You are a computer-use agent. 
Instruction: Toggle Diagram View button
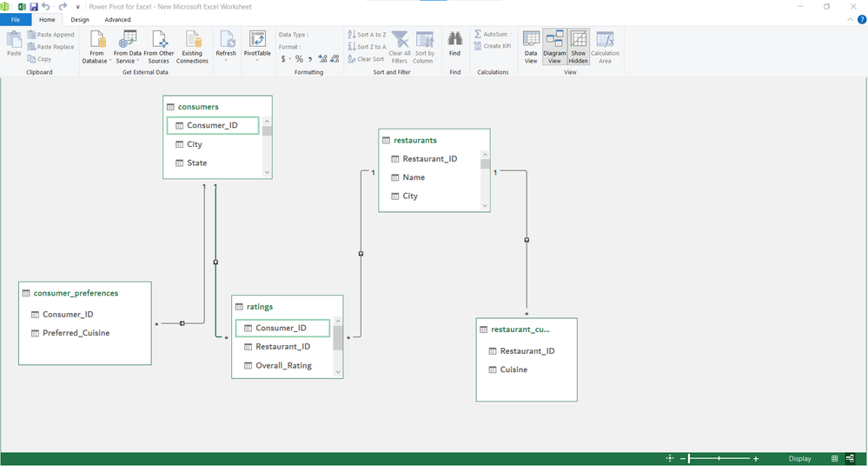[554, 47]
